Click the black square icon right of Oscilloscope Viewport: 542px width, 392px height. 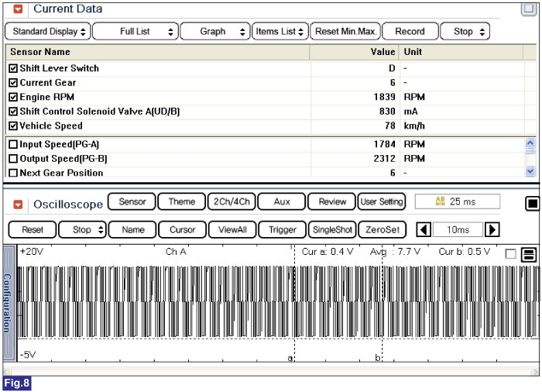click(x=532, y=204)
